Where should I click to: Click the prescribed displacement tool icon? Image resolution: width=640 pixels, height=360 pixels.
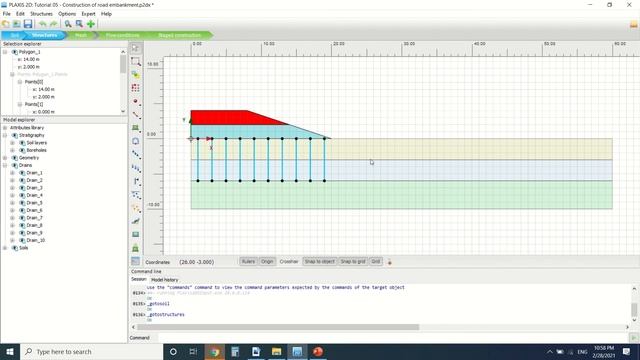[136, 168]
